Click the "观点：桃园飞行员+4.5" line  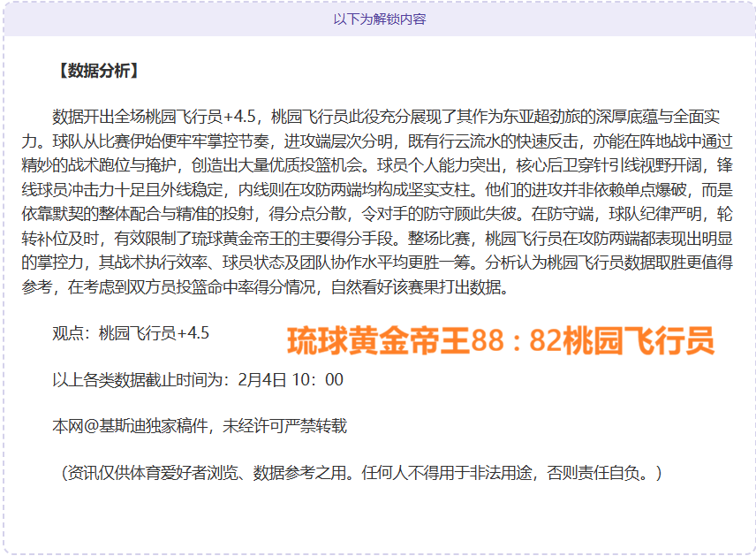[131, 333]
